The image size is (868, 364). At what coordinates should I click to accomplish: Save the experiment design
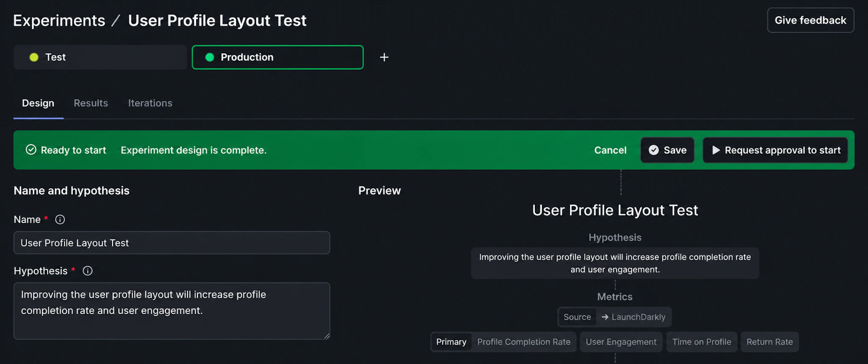pyautogui.click(x=668, y=150)
